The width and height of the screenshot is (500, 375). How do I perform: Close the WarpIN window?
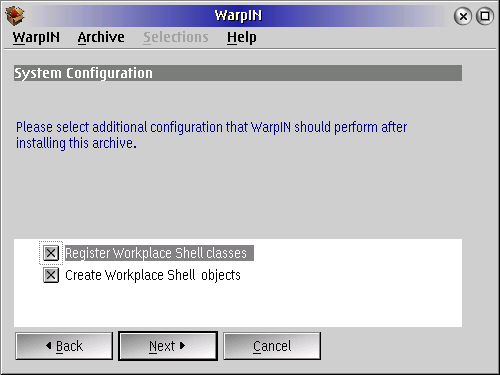pyautogui.click(x=463, y=16)
